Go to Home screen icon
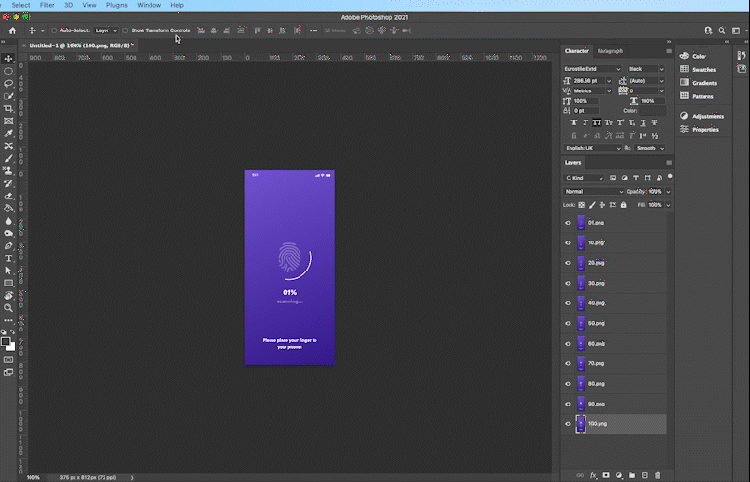This screenshot has height=482, width=750. point(12,31)
